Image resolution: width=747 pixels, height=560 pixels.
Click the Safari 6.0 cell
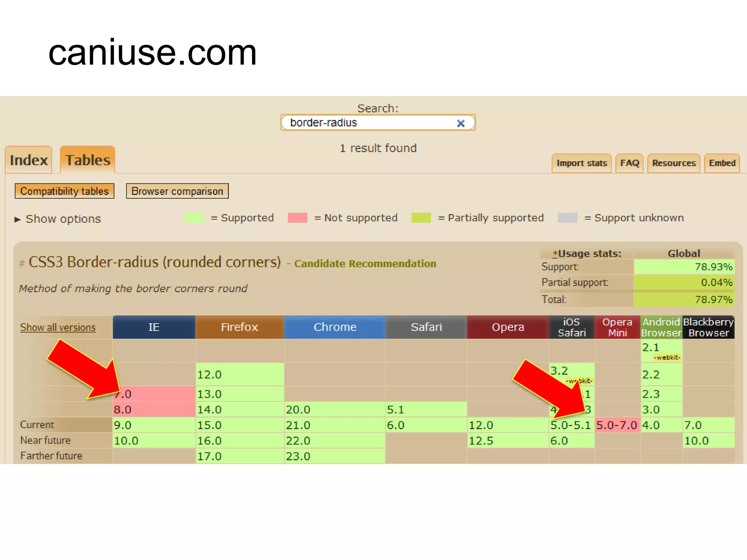pos(426,425)
